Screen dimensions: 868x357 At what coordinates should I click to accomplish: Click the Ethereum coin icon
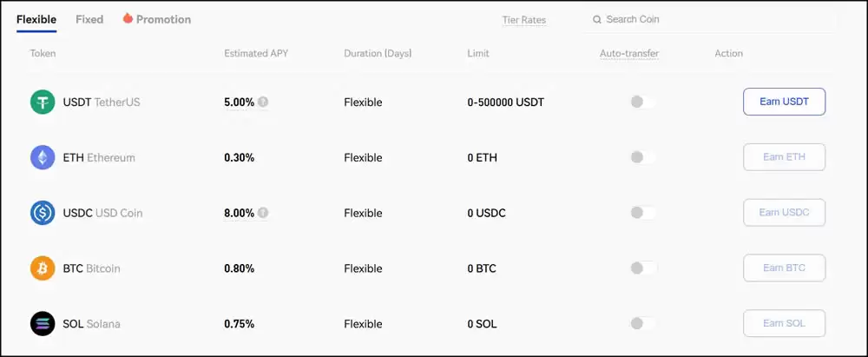point(43,158)
